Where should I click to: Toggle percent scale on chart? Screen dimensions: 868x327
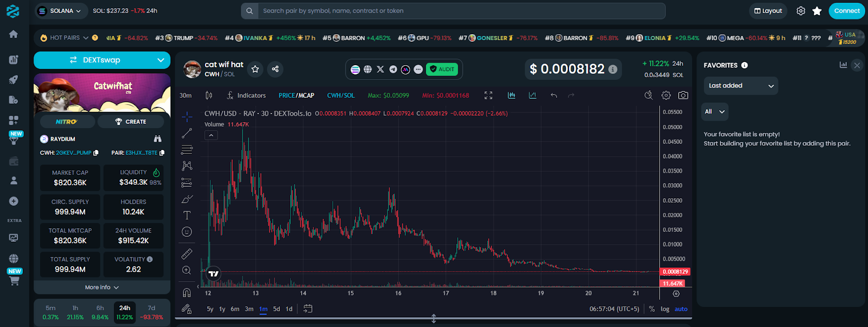coord(652,309)
